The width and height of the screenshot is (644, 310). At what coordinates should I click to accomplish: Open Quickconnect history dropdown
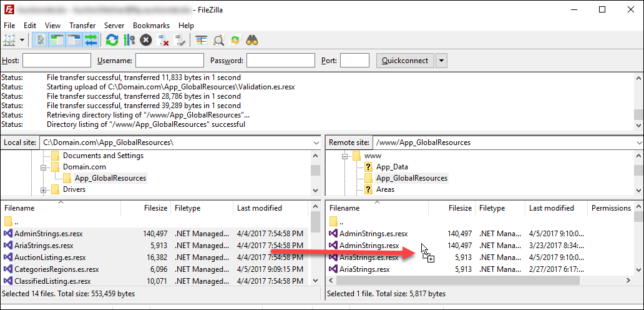click(x=442, y=61)
